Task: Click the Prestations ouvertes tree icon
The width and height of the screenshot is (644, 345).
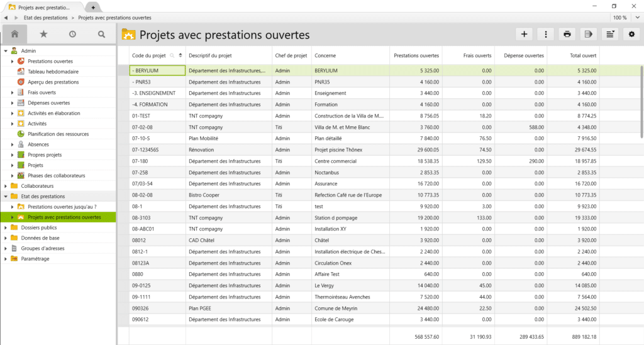Action: (x=21, y=61)
